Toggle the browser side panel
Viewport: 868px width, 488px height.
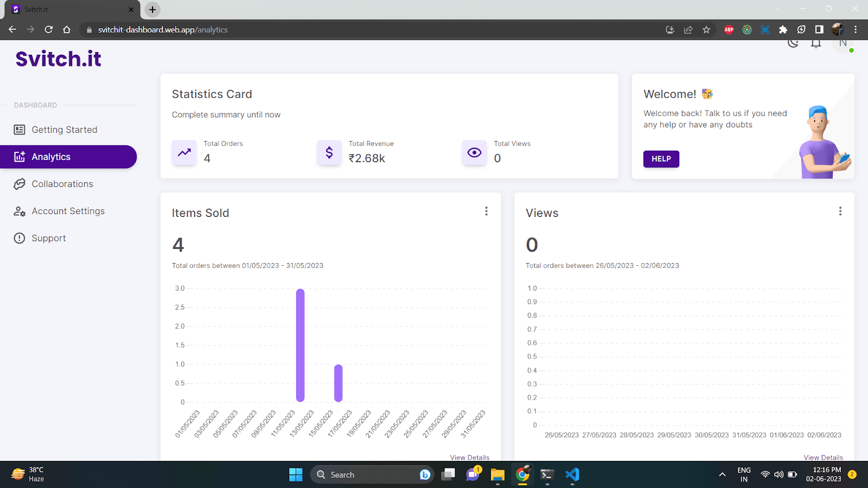(819, 30)
